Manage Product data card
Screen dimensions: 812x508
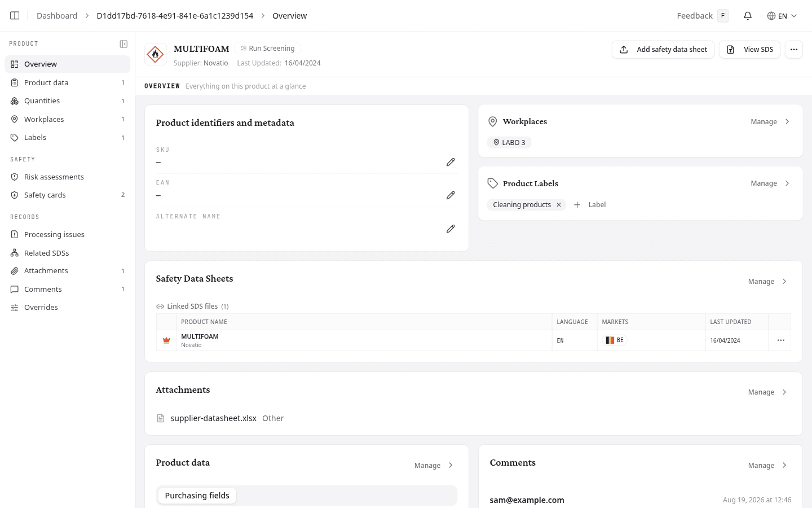click(434, 466)
